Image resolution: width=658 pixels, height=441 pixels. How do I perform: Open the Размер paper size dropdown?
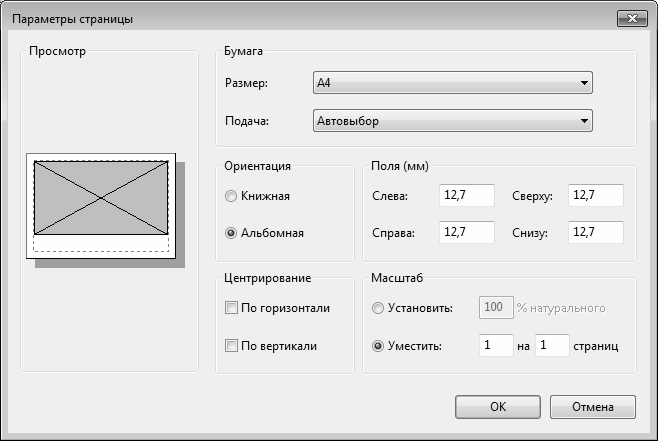(453, 83)
